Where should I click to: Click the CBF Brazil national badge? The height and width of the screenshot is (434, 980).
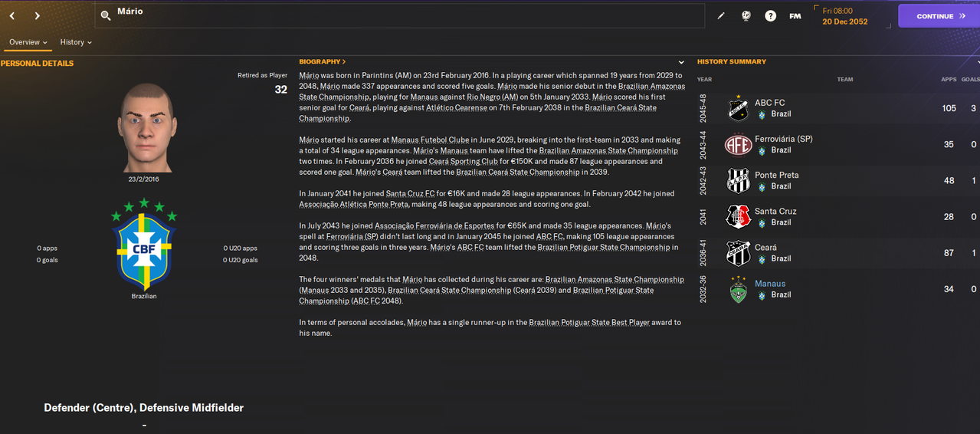click(x=144, y=243)
